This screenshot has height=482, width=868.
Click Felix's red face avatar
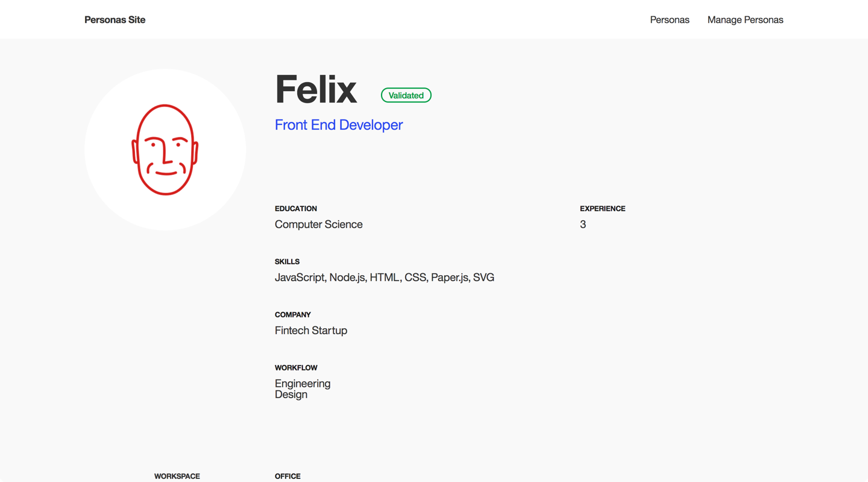[x=165, y=150]
